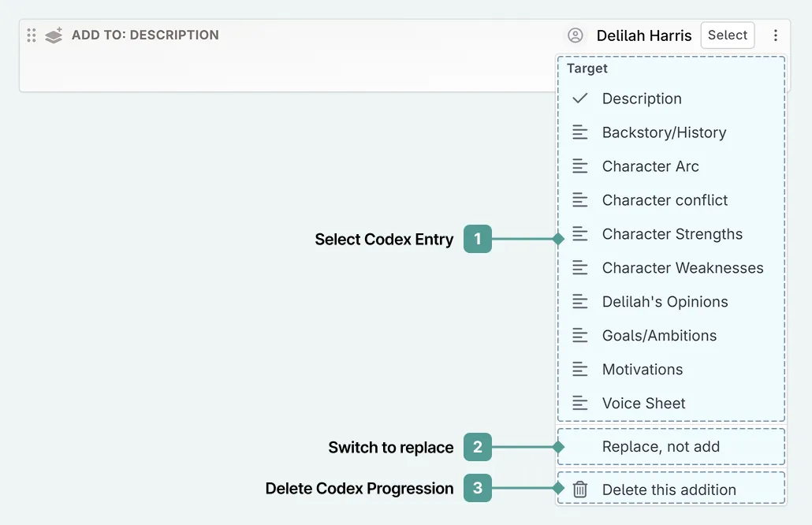Open the three-dot options menu
This screenshot has height=525, width=812.
tap(776, 35)
